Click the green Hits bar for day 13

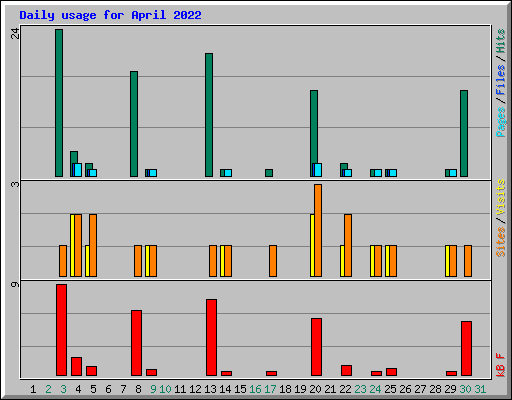(x=209, y=115)
